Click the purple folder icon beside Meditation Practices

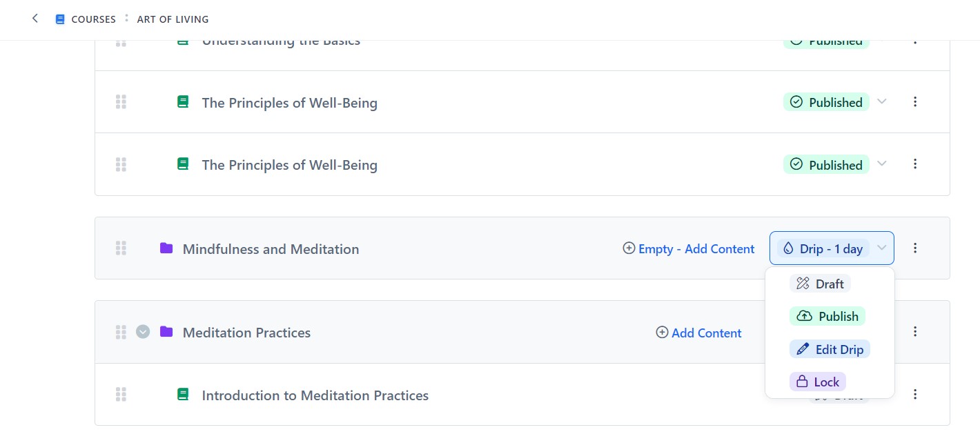(166, 331)
